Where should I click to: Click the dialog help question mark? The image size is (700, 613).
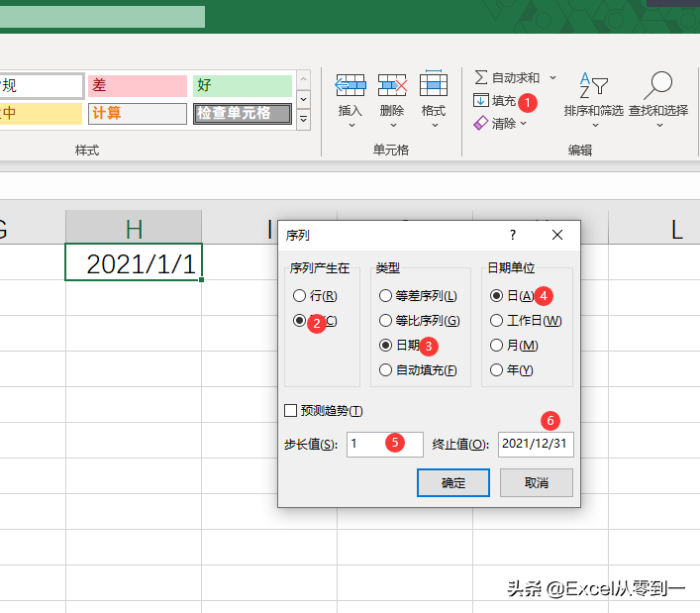pyautogui.click(x=513, y=235)
